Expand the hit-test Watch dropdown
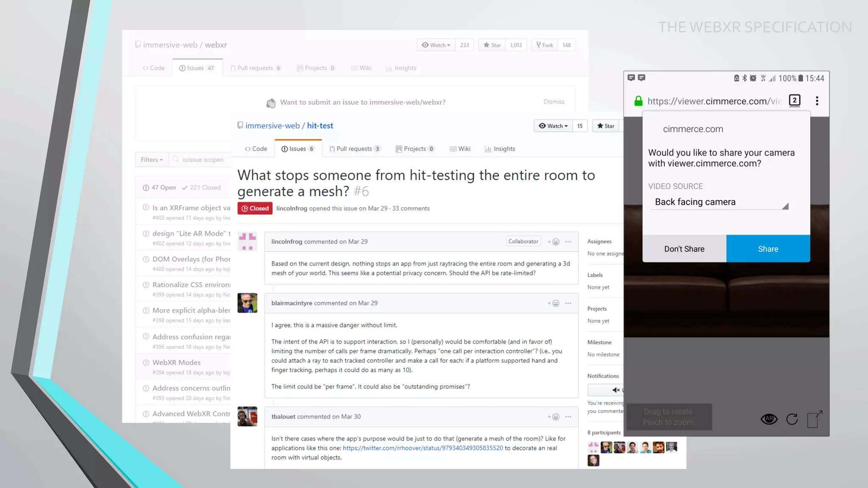 pos(553,126)
